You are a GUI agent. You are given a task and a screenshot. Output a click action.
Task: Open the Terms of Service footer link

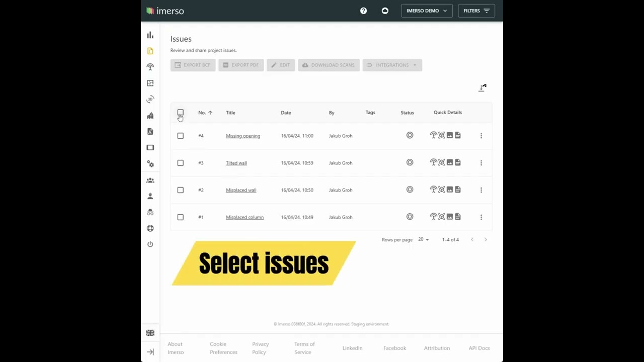[x=304, y=348]
